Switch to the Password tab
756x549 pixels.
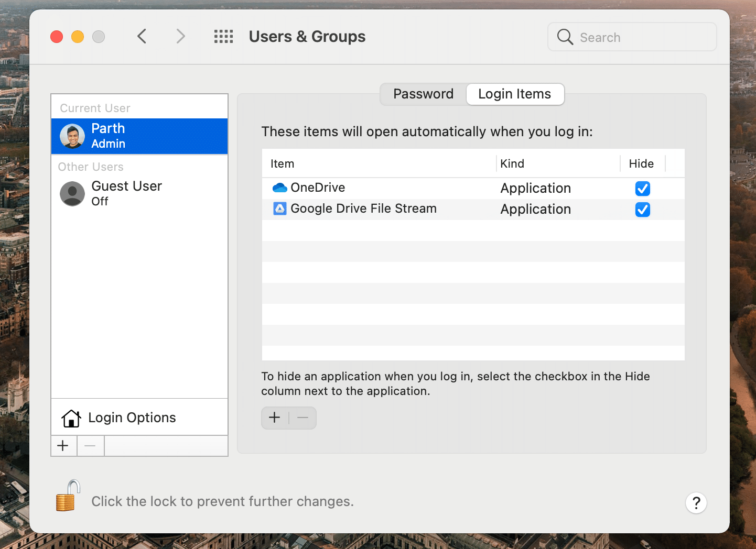tap(423, 94)
